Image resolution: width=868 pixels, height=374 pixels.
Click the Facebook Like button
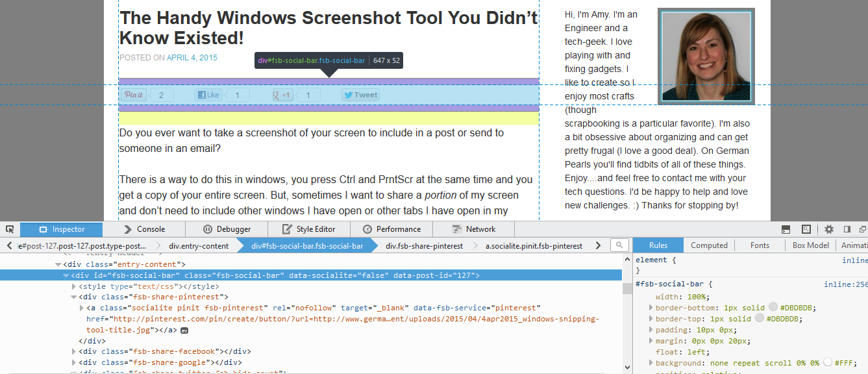pyautogui.click(x=208, y=95)
